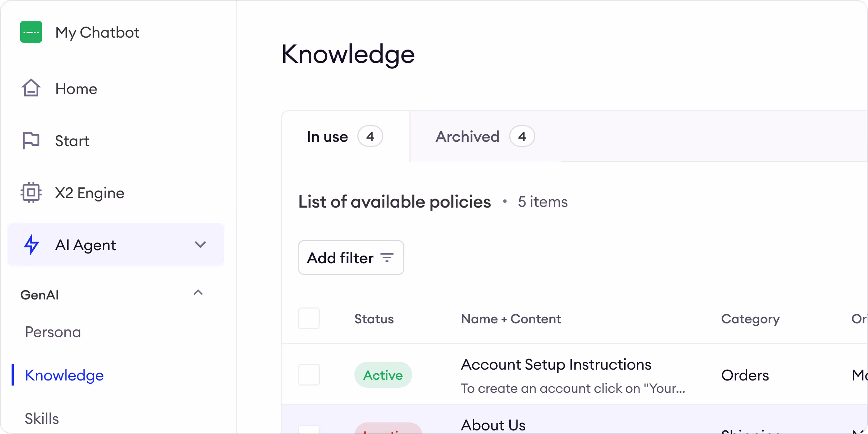868x434 pixels.
Task: Collapse the GenAI section chevron
Action: tap(198, 293)
